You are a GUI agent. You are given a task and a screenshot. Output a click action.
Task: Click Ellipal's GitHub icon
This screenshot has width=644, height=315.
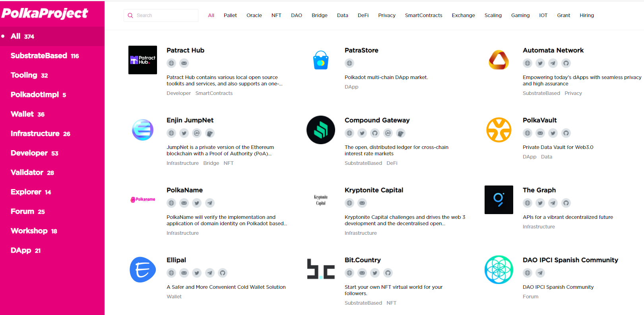(x=223, y=273)
